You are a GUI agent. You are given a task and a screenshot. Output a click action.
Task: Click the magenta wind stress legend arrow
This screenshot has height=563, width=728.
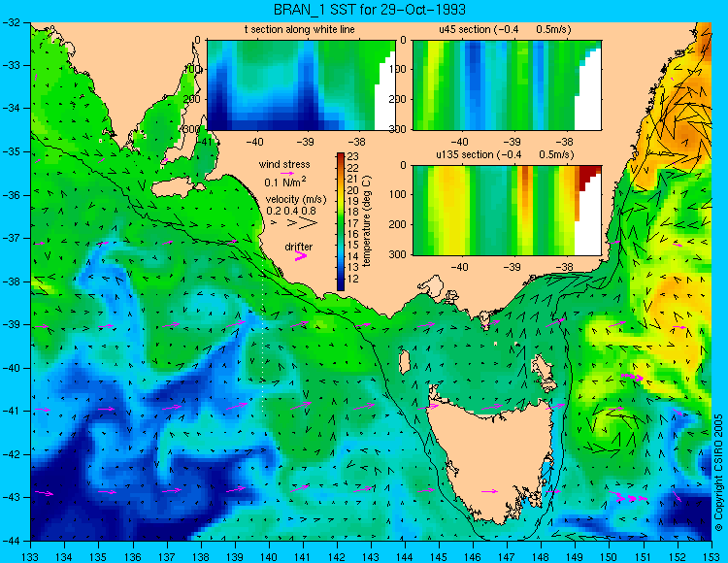pos(286,173)
